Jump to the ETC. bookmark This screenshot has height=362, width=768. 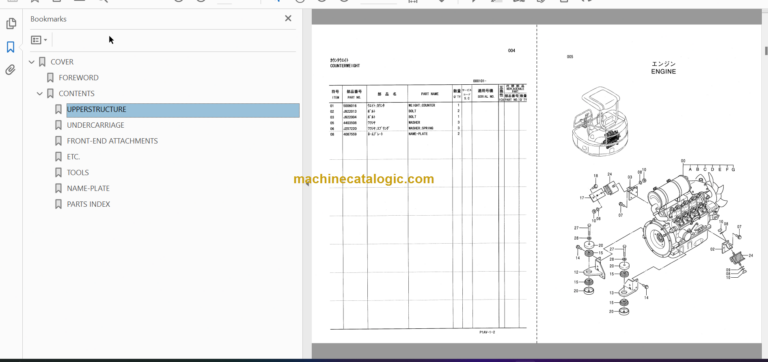point(73,157)
